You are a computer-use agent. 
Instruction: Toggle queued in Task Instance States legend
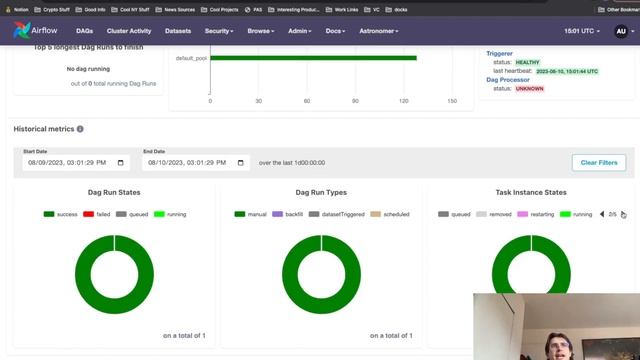click(454, 214)
